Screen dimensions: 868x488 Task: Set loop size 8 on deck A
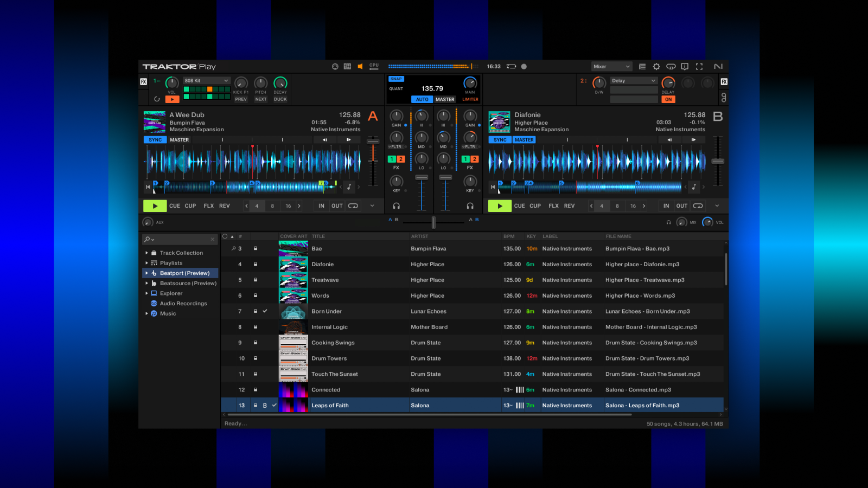(272, 206)
